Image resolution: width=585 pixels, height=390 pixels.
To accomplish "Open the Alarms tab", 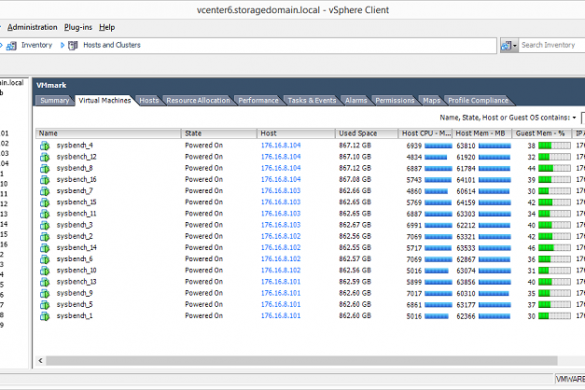I will pyautogui.click(x=356, y=100).
